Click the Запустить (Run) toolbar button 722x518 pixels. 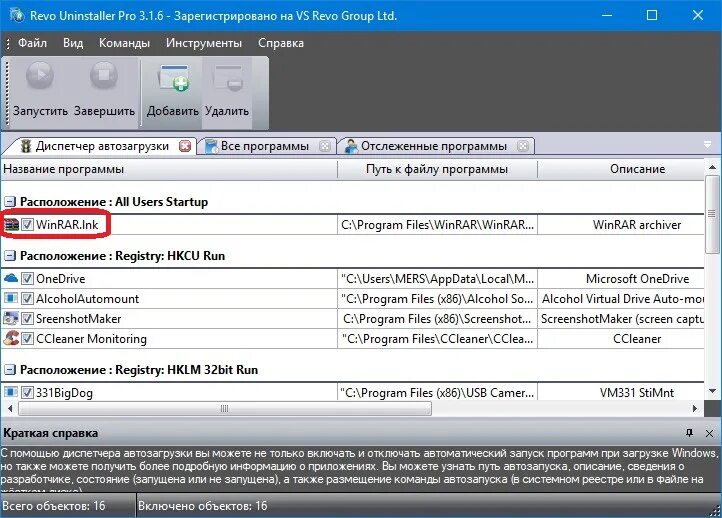coord(40,92)
